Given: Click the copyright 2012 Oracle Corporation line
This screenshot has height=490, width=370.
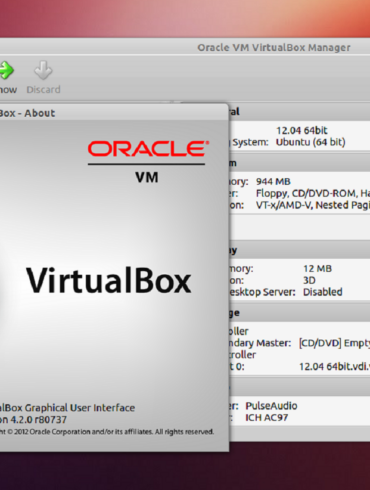Looking at the screenshot, I should [107, 432].
